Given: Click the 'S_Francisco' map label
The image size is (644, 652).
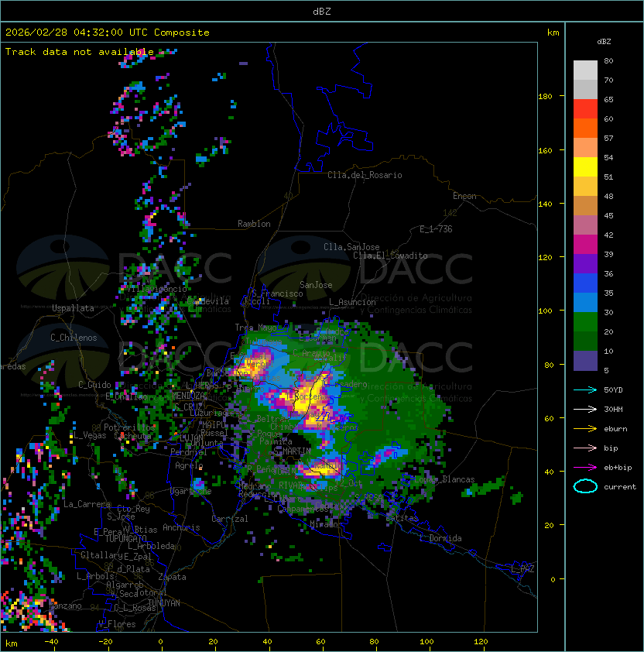Looking at the screenshot, I should tap(277, 293).
